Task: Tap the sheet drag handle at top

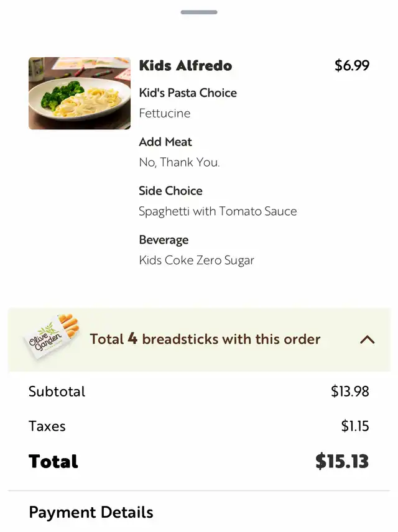Action: click(x=199, y=12)
